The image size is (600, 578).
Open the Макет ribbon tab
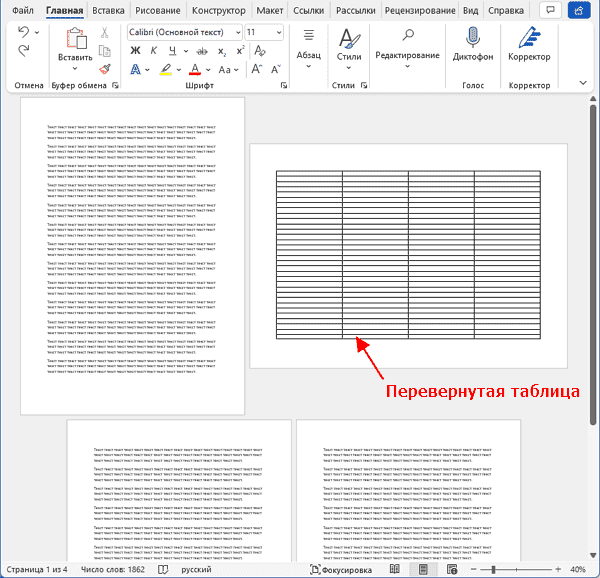coord(269,10)
